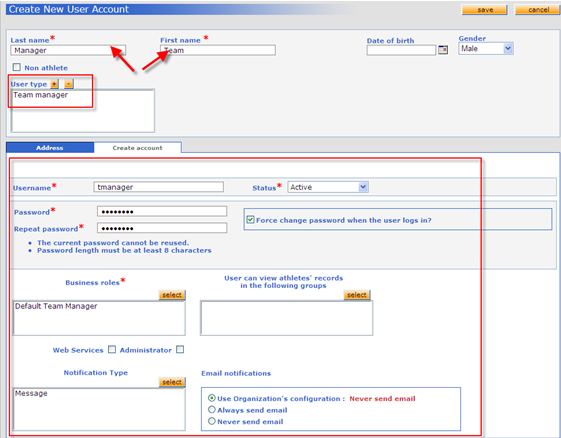
Task: Remove user type with minus icon
Action: click(69, 84)
